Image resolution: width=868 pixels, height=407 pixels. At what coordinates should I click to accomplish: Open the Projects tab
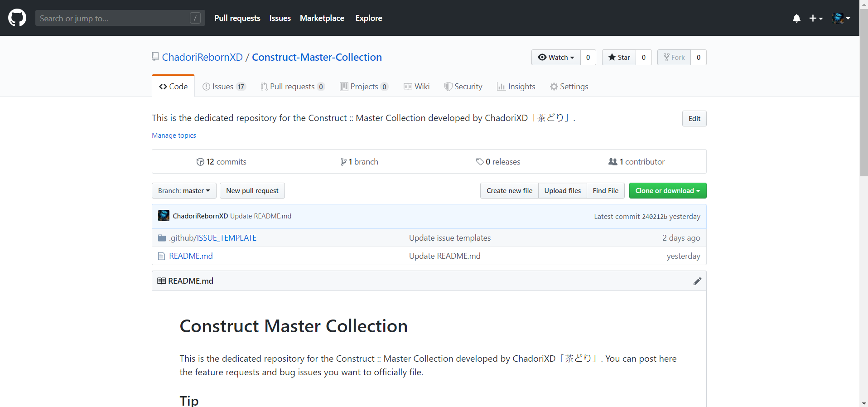point(364,87)
